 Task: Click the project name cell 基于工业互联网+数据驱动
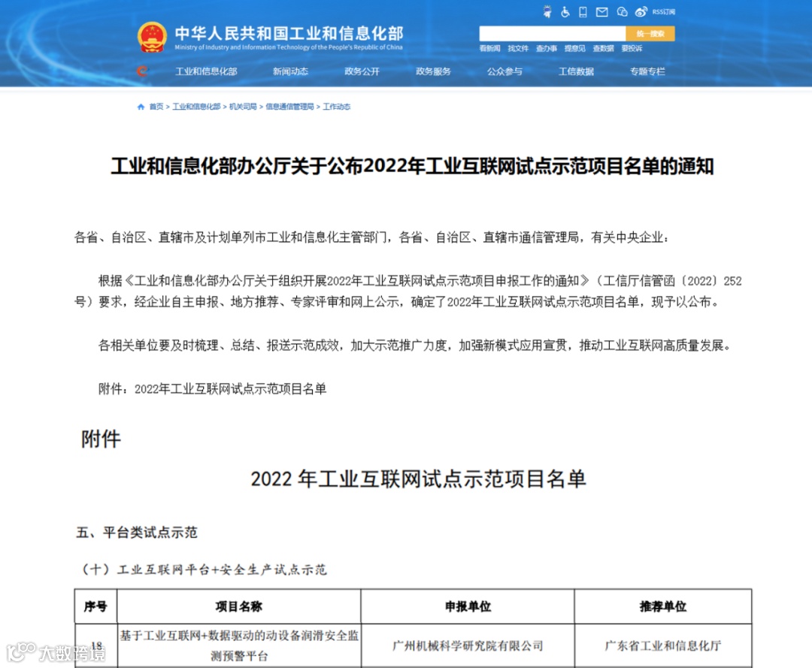click(239, 645)
